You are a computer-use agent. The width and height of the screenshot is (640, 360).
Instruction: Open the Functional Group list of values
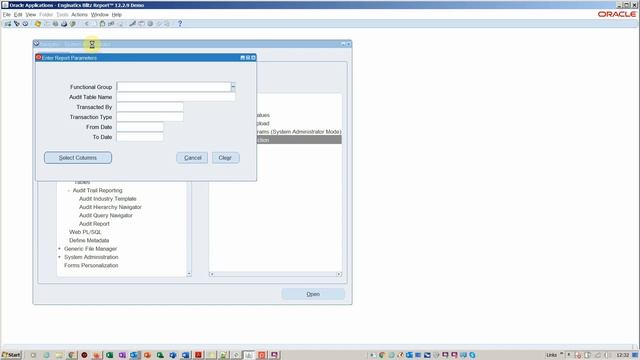(x=233, y=87)
